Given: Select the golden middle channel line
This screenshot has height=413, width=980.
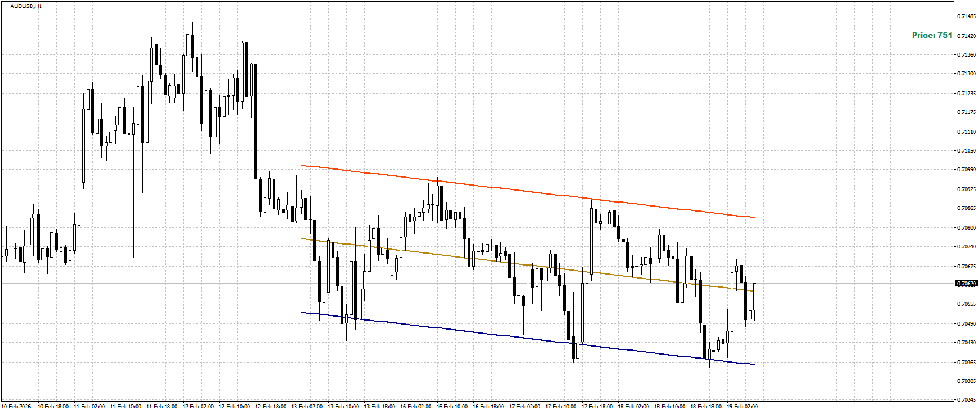Looking at the screenshot, I should click(x=527, y=265).
